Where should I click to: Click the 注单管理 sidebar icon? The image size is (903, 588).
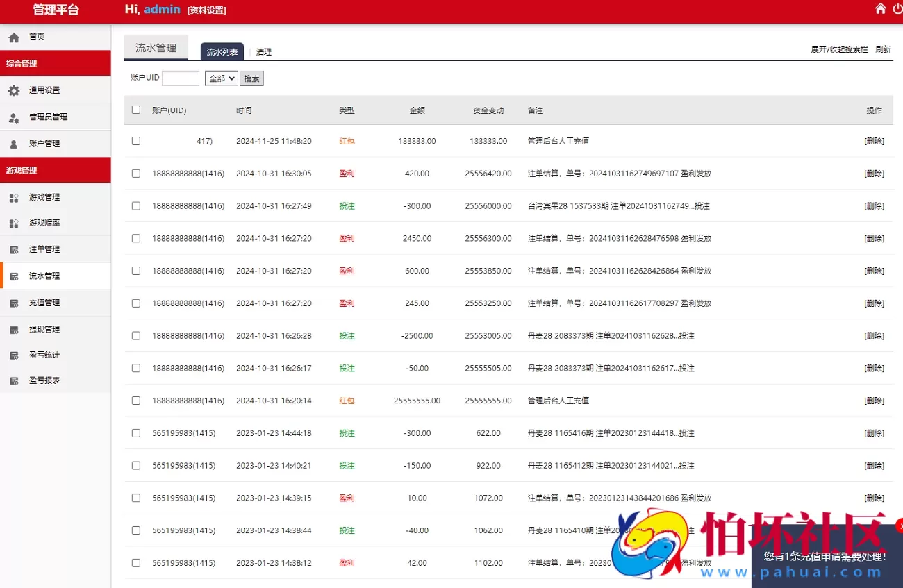click(x=14, y=250)
